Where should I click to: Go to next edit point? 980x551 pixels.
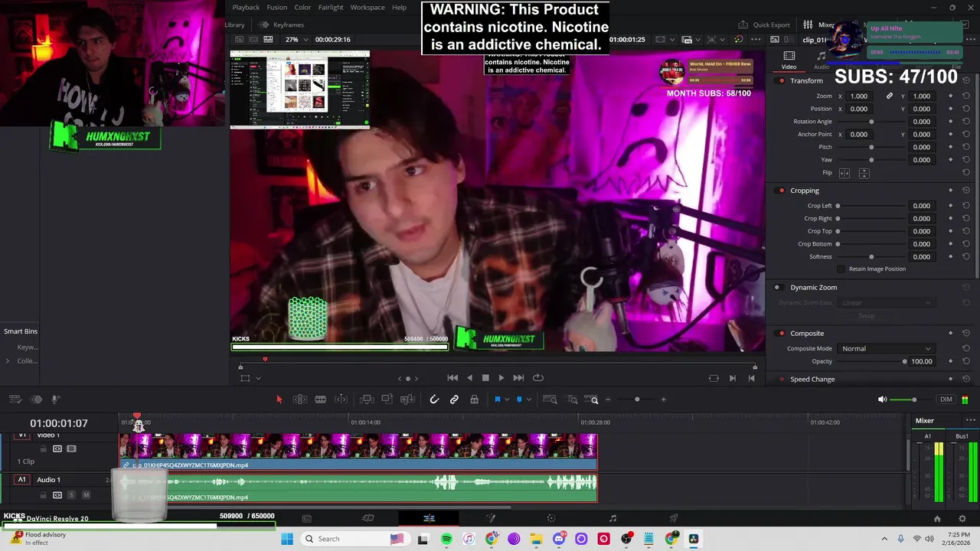point(733,378)
